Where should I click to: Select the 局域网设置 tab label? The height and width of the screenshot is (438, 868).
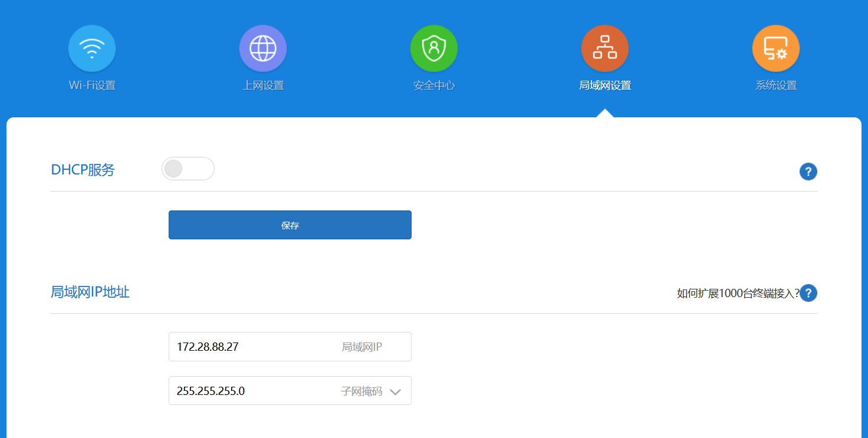pyautogui.click(x=604, y=85)
